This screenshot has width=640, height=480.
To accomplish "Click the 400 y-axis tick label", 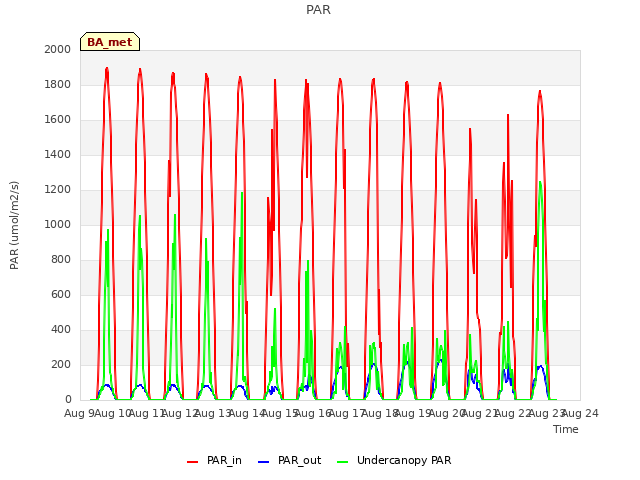I will point(61,330).
